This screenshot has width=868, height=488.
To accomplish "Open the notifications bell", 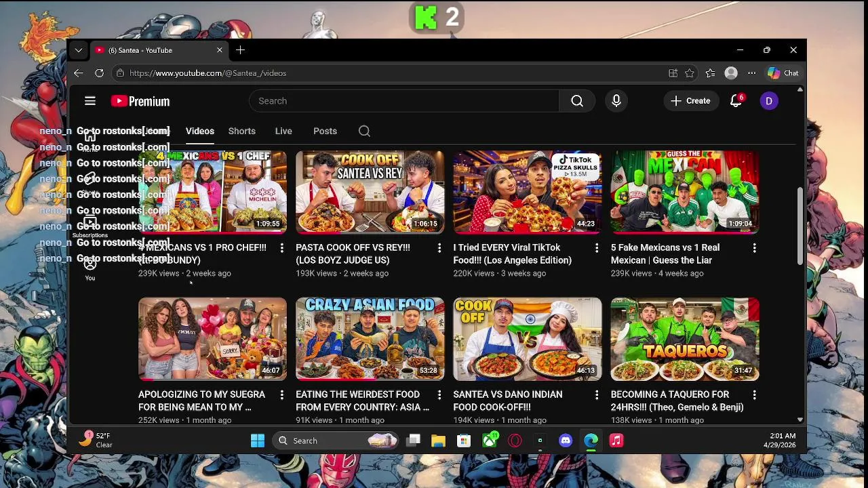I will (736, 101).
